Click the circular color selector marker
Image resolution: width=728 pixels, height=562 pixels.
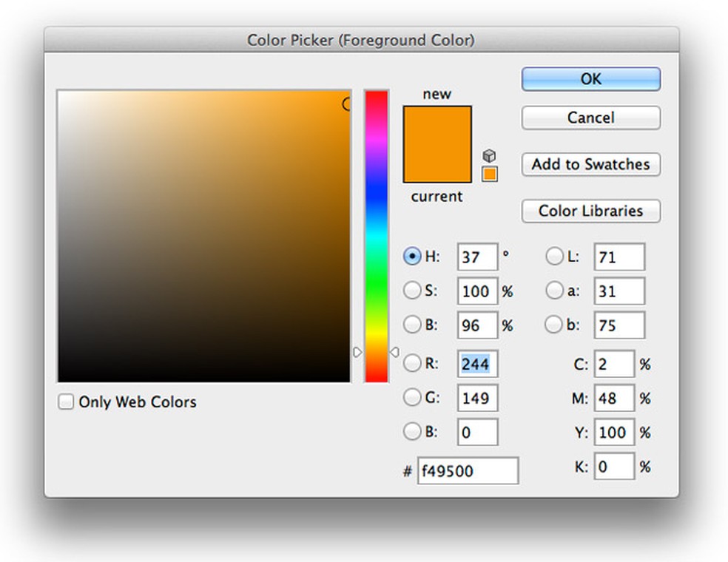pyautogui.click(x=347, y=105)
